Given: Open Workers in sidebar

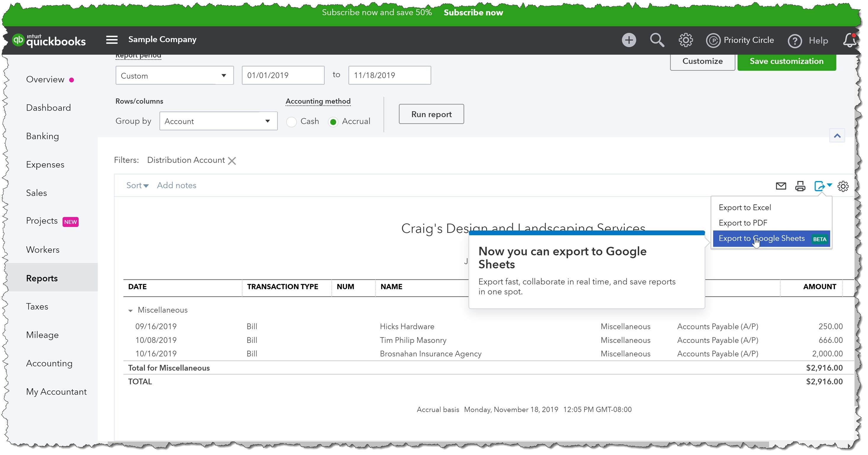Looking at the screenshot, I should (x=43, y=250).
